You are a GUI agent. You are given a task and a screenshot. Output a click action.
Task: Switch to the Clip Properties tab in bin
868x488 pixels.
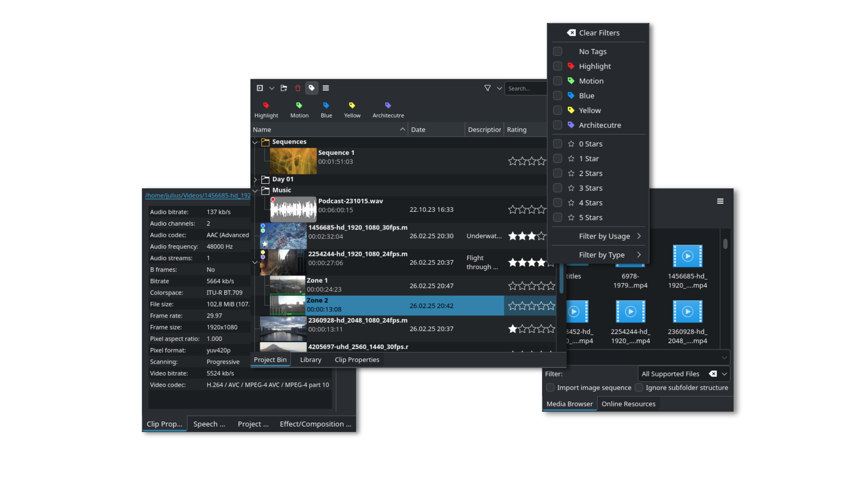coord(357,359)
